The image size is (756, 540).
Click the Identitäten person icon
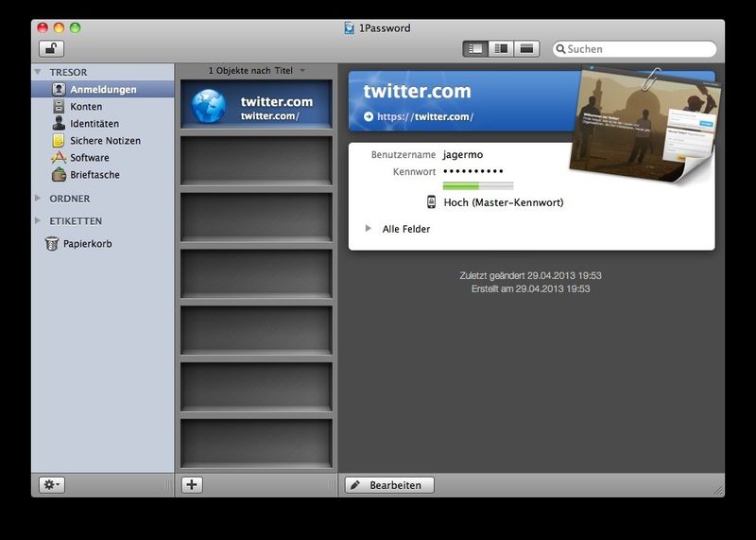click(59, 123)
